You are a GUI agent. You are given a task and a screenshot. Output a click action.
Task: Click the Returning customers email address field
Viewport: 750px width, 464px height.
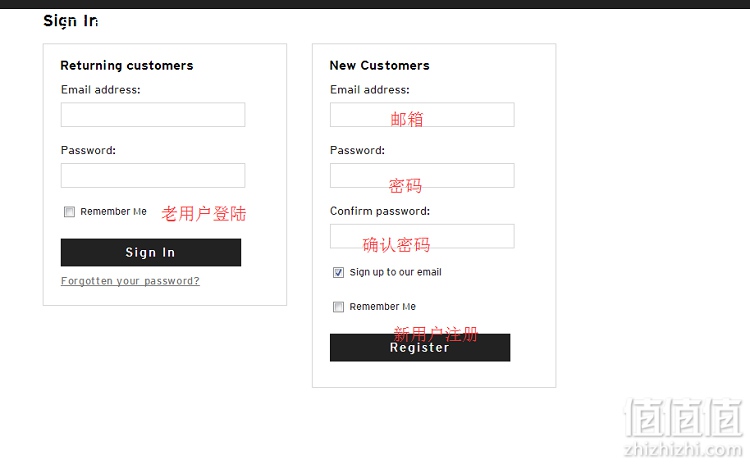[153, 115]
